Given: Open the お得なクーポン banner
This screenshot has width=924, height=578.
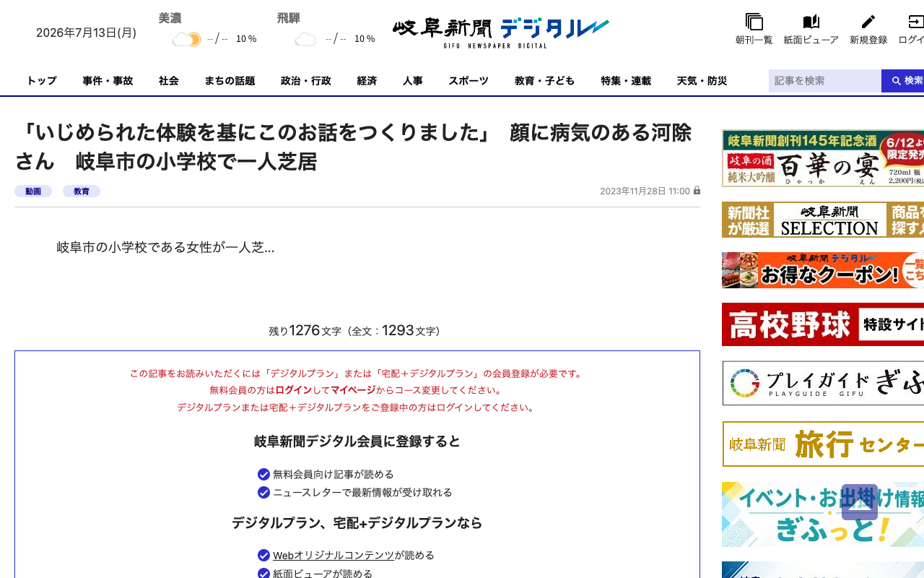Looking at the screenshot, I should tap(823, 270).
